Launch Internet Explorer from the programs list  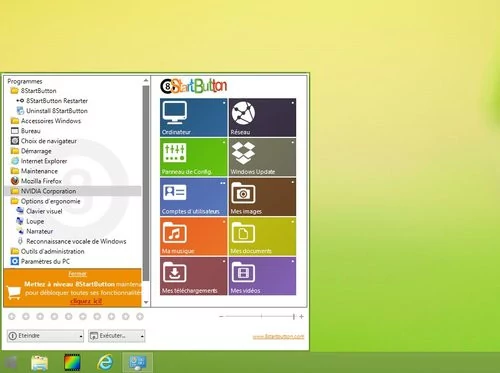point(39,161)
